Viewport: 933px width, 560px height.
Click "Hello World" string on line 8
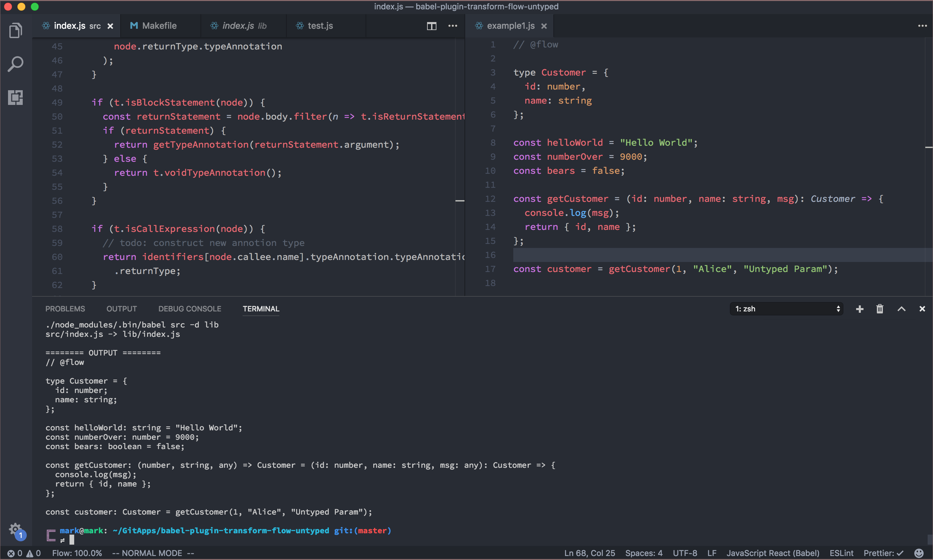tap(656, 143)
